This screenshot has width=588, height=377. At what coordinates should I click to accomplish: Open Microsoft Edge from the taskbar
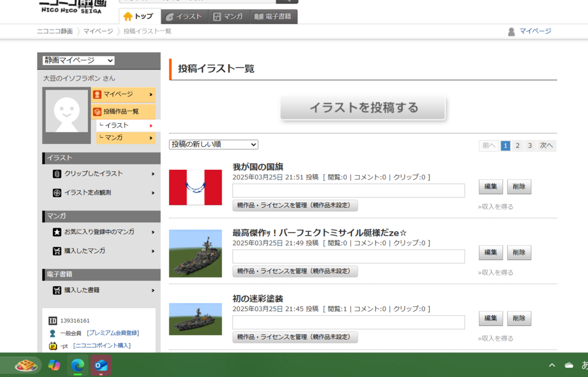point(77,365)
